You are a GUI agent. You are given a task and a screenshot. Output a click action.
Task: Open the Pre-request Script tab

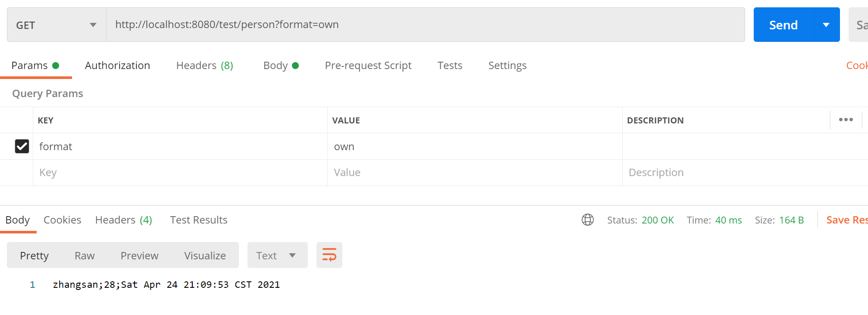tap(368, 66)
